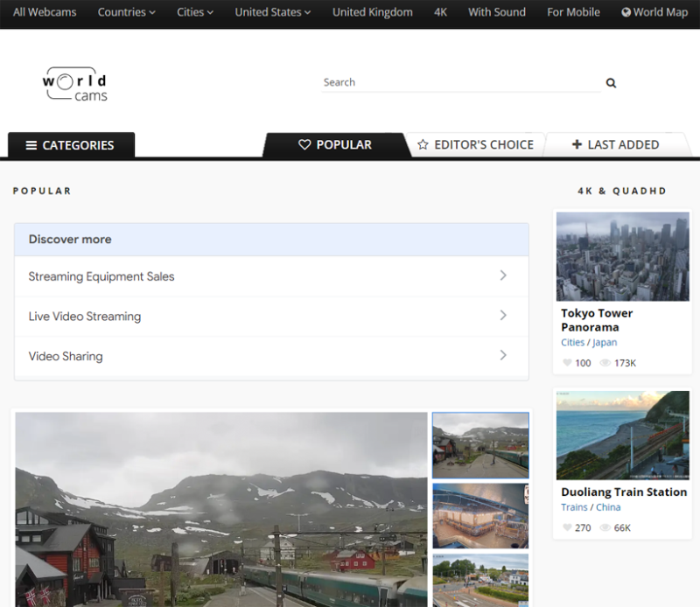
Task: Open the Video Sharing row arrow
Action: point(503,355)
